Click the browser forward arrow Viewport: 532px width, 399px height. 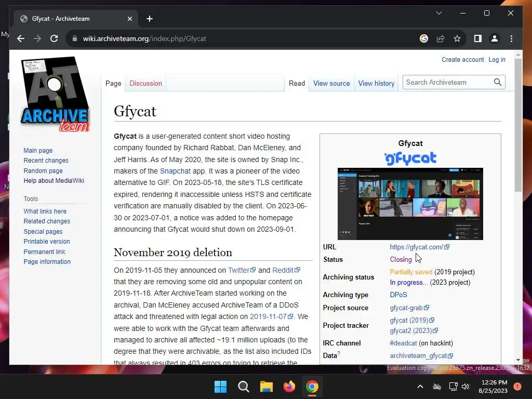(37, 38)
